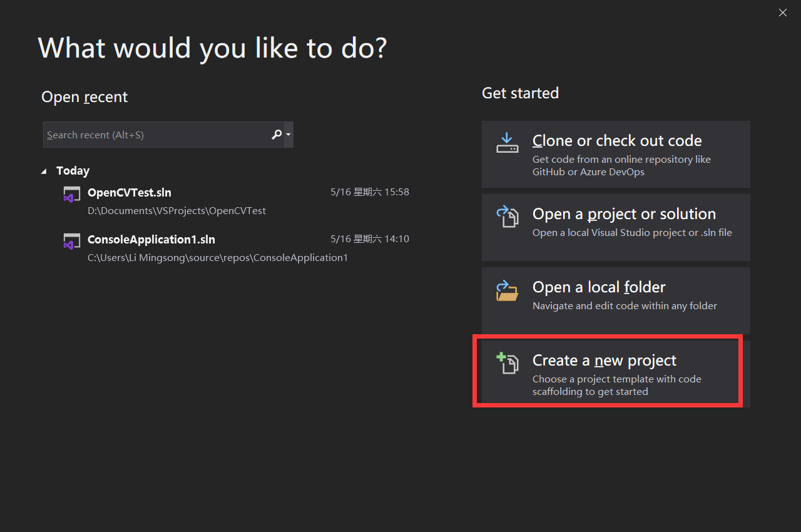Click the Get started section heading
This screenshot has height=532, width=801.
[520, 93]
